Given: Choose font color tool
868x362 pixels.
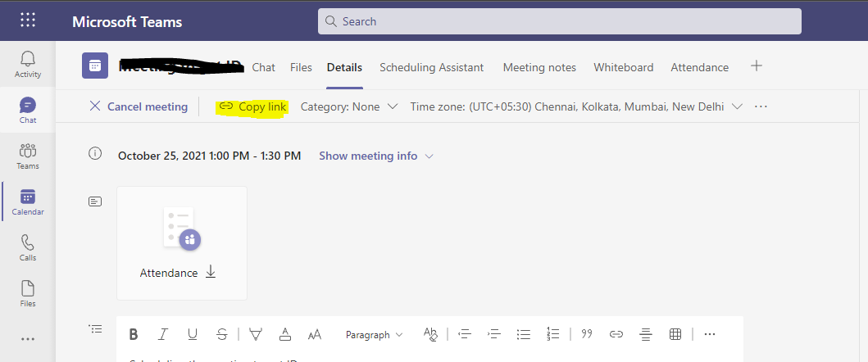Looking at the screenshot, I should coord(284,334).
